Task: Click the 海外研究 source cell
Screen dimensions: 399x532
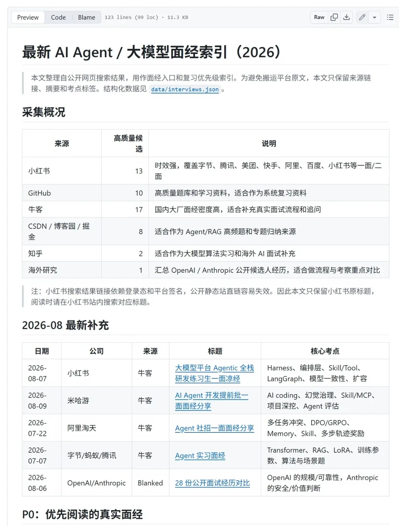Action: point(62,270)
